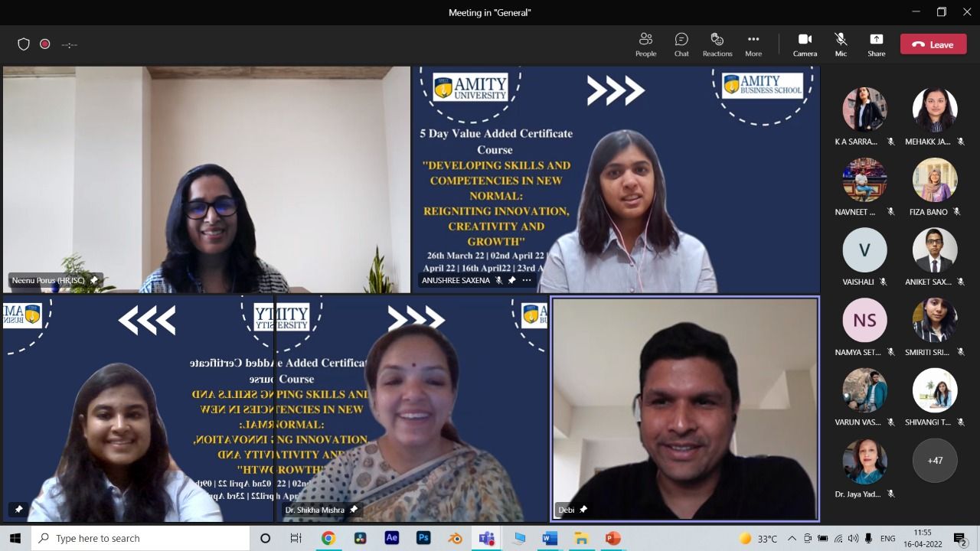Open After Effects from taskbar
Screen dimensions: 980x551
pyautogui.click(x=392, y=538)
